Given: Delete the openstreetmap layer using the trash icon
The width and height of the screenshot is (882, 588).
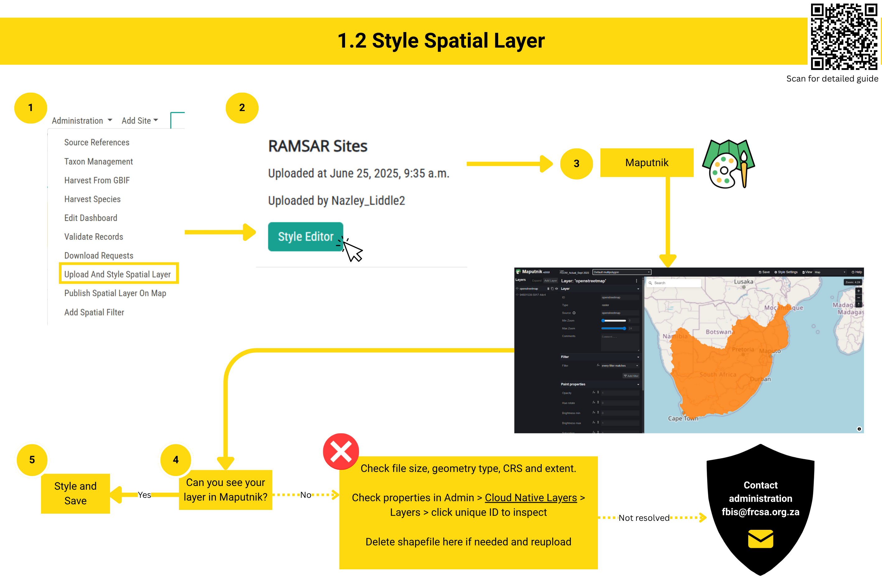Looking at the screenshot, I should (548, 289).
